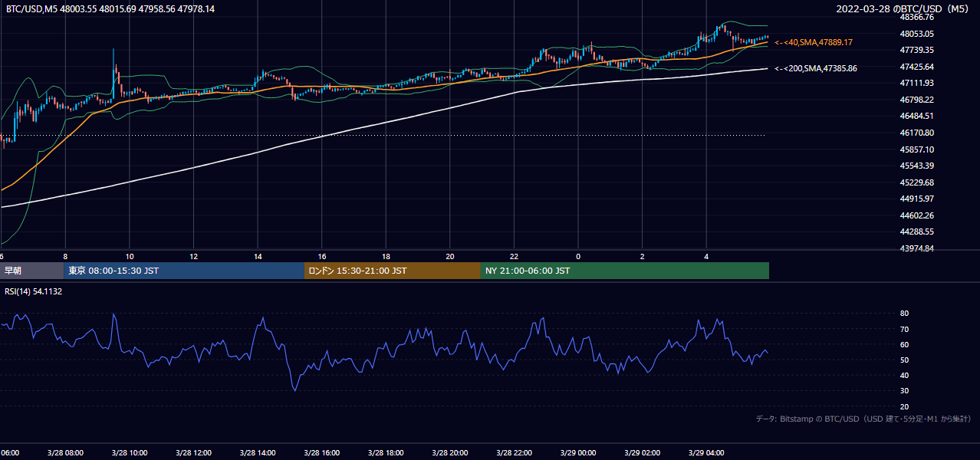This screenshot has height=460, width=980.
Task: Select the NY 21:00-06:00 JST session band
Action: point(625,271)
